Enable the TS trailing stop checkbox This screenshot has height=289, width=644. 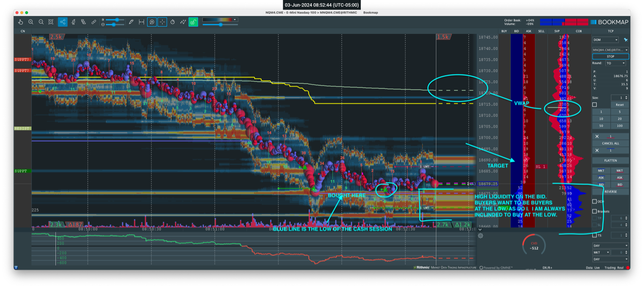pyautogui.click(x=594, y=235)
